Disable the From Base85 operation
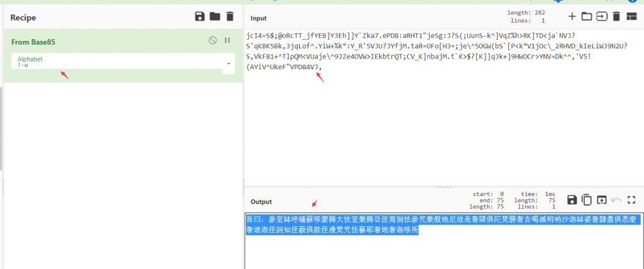644x269 pixels. 213,40
